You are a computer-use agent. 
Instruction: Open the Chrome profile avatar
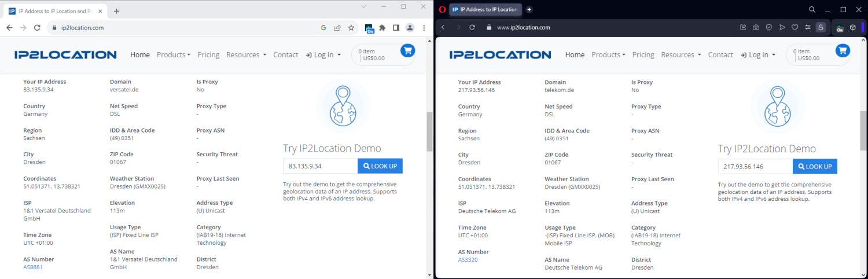click(410, 27)
